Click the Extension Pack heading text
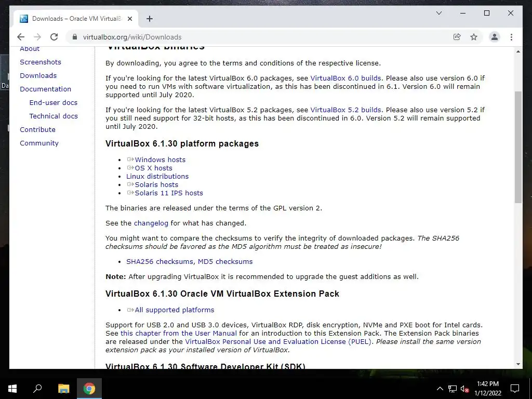The height and width of the screenshot is (399, 532). (x=222, y=294)
